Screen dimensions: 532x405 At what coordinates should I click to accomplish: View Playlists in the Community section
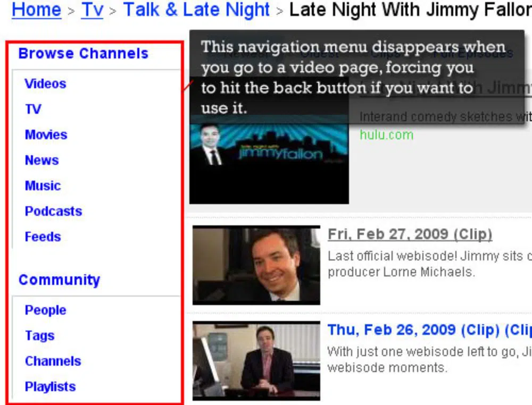click(x=50, y=386)
